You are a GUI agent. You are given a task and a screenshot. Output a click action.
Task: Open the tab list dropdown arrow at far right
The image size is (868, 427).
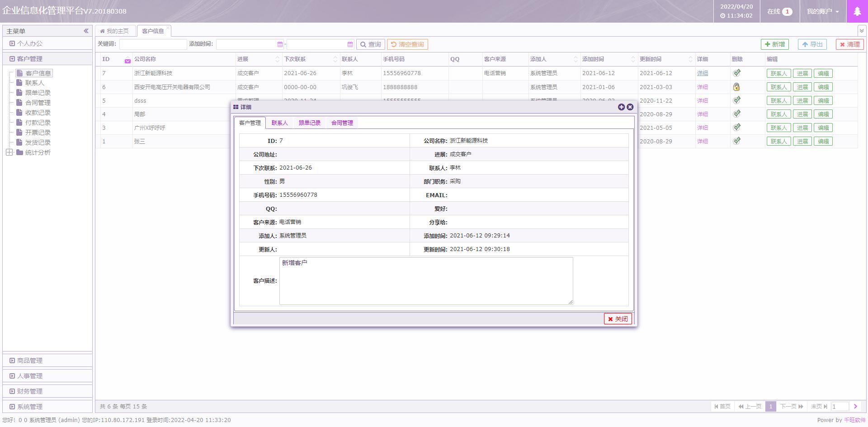point(862,31)
